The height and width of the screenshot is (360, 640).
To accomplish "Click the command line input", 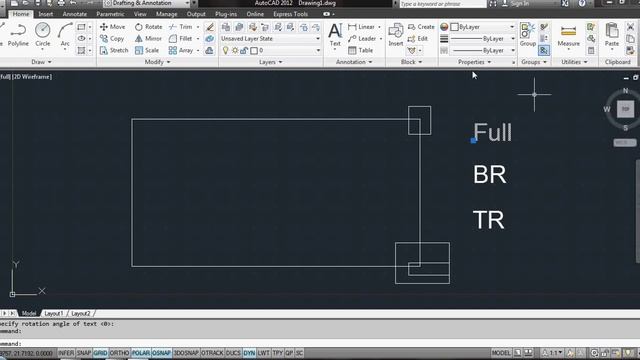I will click(x=320, y=343).
